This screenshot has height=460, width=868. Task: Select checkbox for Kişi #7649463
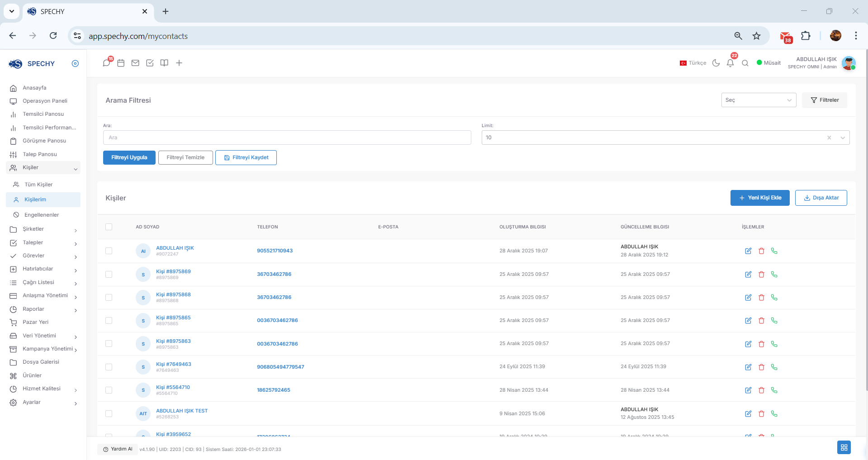(x=109, y=367)
